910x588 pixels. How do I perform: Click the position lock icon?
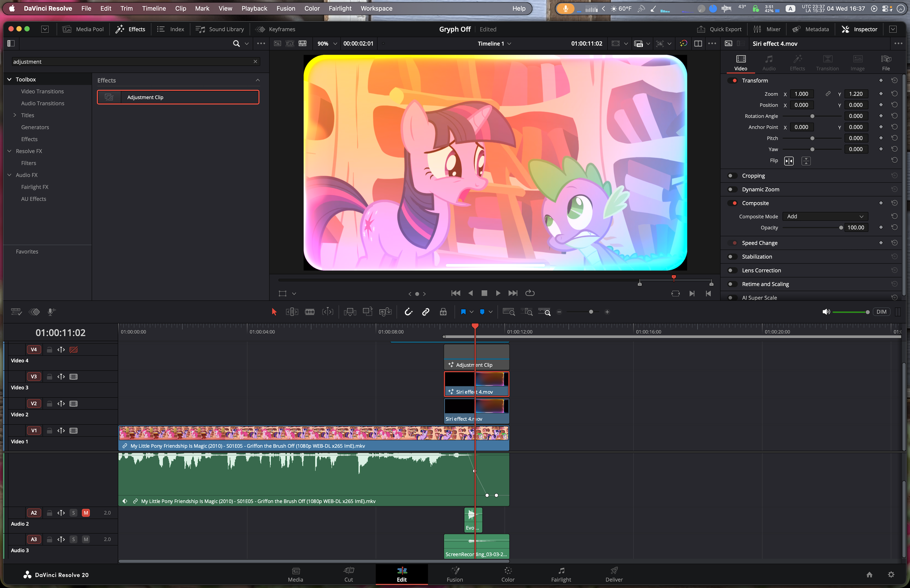point(443,312)
